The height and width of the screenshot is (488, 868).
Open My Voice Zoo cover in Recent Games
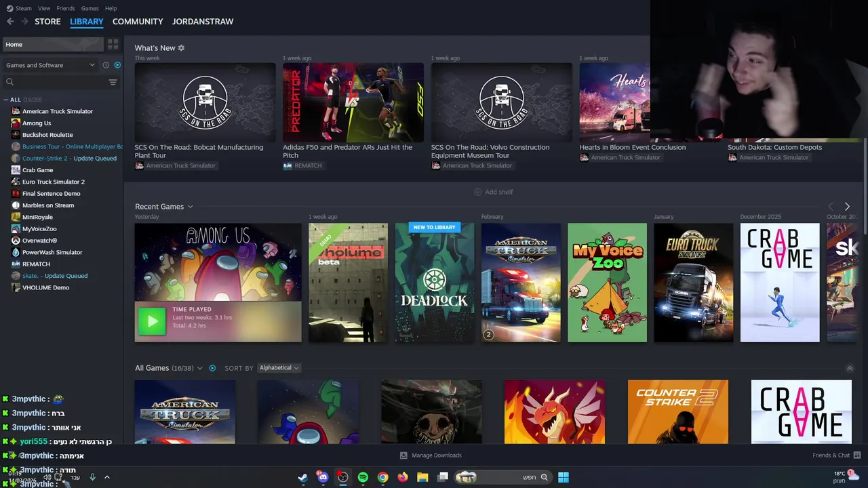click(x=607, y=283)
